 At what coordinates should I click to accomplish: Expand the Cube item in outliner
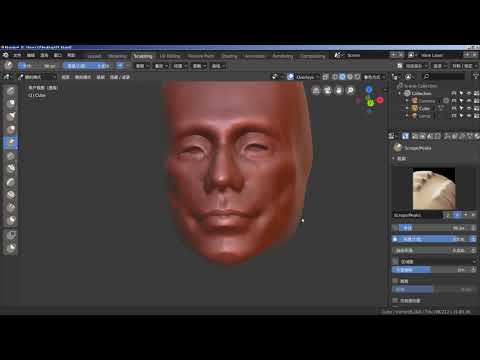point(407,108)
